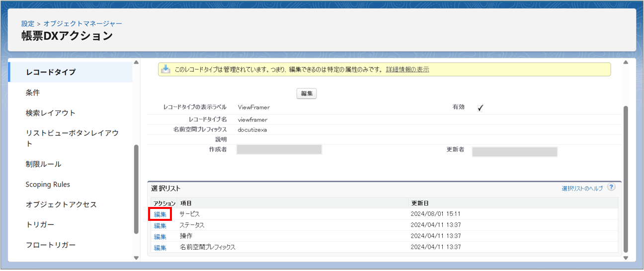Image resolution: width=644 pixels, height=271 pixels.
Task: Click sidebar scrollbar down arrow
Action: click(x=136, y=258)
